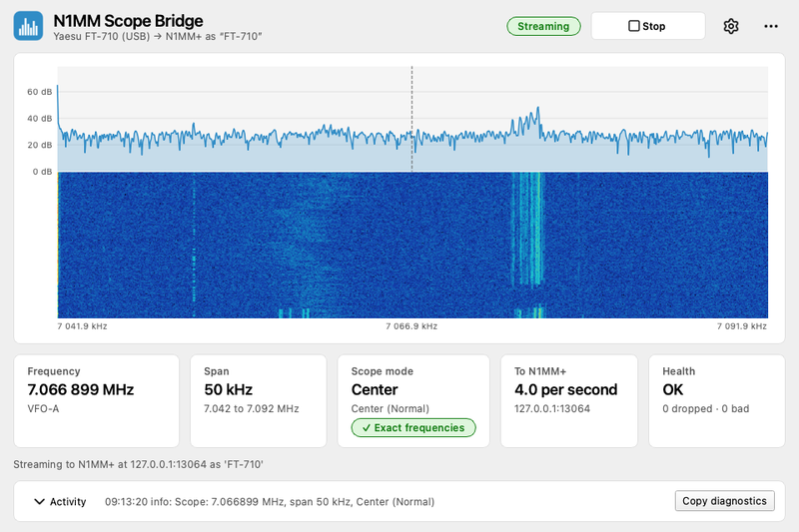Click the 7 091.9 kHz axis label
The width and height of the screenshot is (799, 532).
click(x=741, y=326)
